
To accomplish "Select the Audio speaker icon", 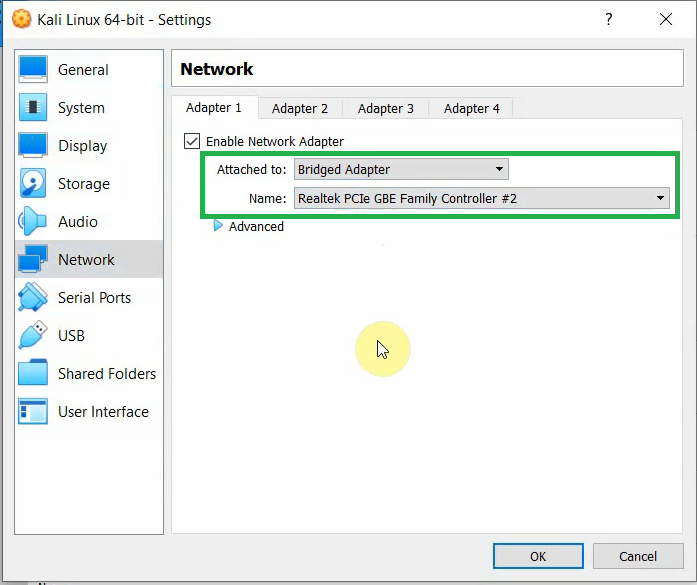I will click(32, 221).
